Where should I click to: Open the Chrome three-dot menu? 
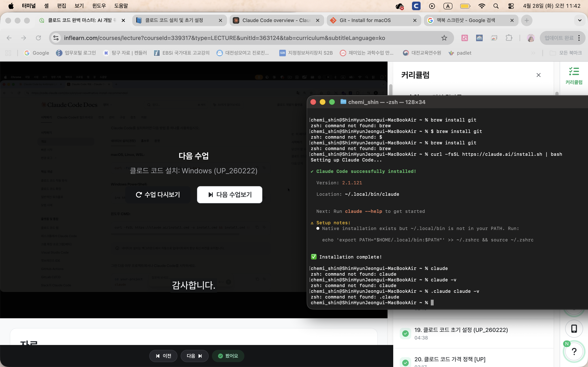click(579, 38)
